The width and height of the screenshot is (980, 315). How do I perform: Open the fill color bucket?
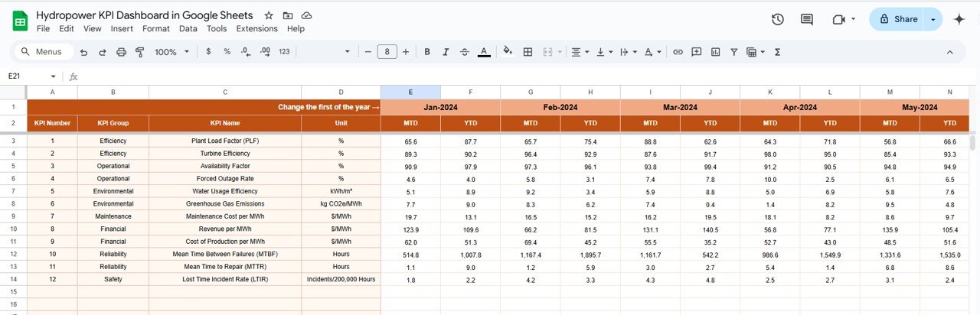[x=507, y=52]
